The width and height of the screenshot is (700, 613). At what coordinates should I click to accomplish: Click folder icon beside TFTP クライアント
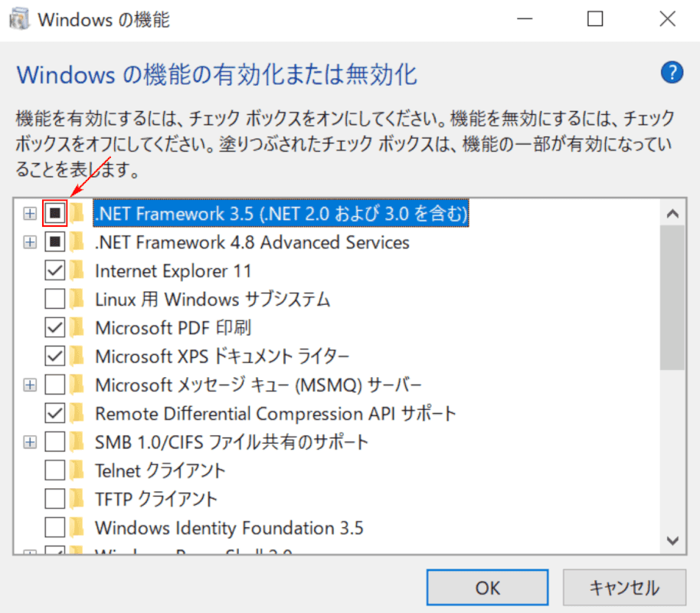pos(77,499)
